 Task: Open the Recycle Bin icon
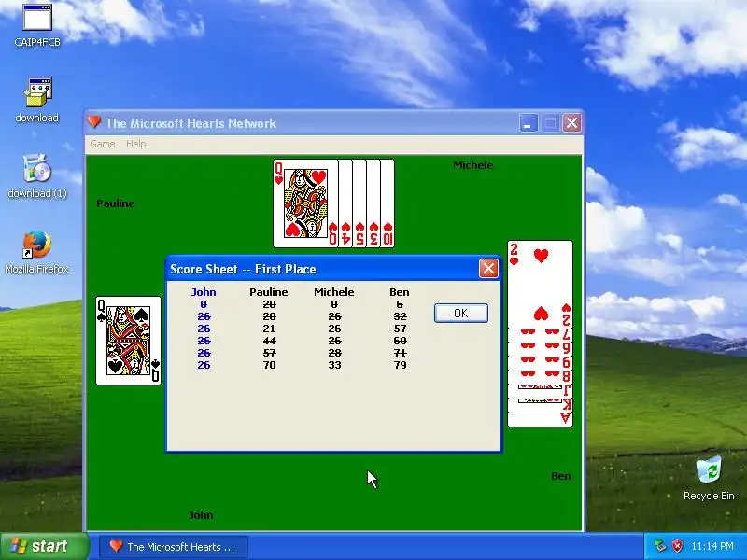[709, 478]
